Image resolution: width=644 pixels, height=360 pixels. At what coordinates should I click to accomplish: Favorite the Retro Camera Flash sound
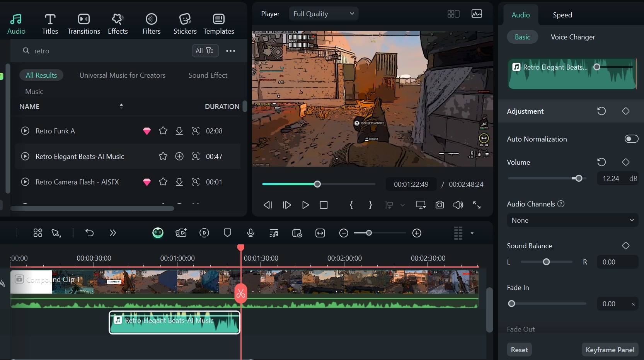pos(163,182)
